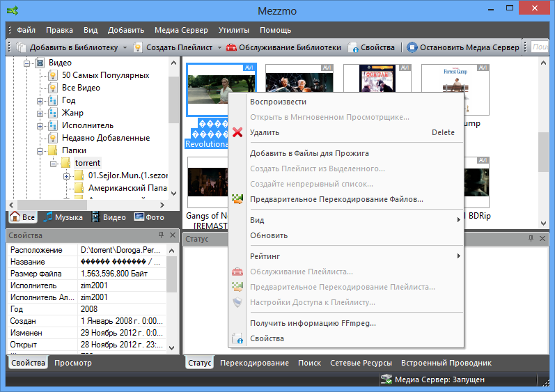Screen dimensions: 555x392
Task: Click the Свойства toolbar document icon
Action: 354,47
